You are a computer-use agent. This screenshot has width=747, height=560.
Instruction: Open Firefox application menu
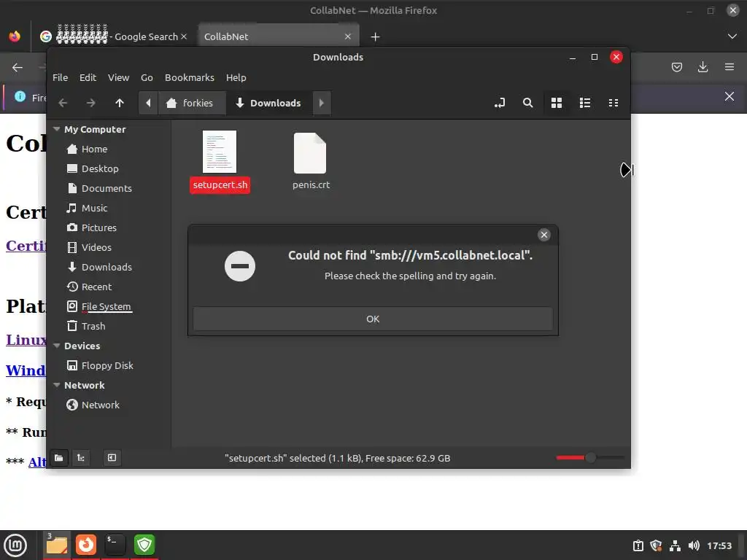[729, 67]
